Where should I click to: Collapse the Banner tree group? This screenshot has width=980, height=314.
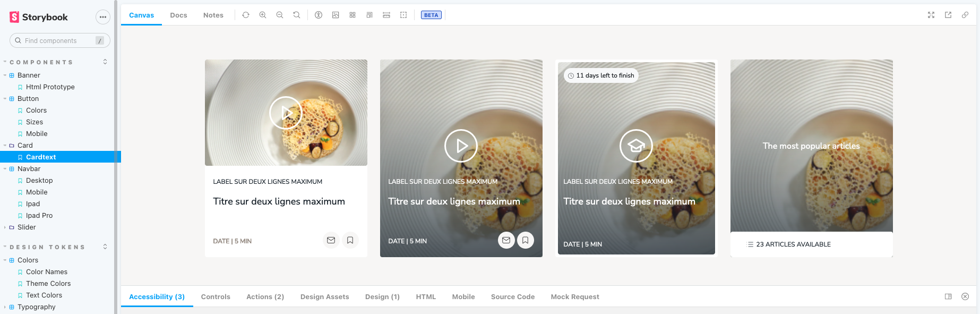tap(5, 75)
